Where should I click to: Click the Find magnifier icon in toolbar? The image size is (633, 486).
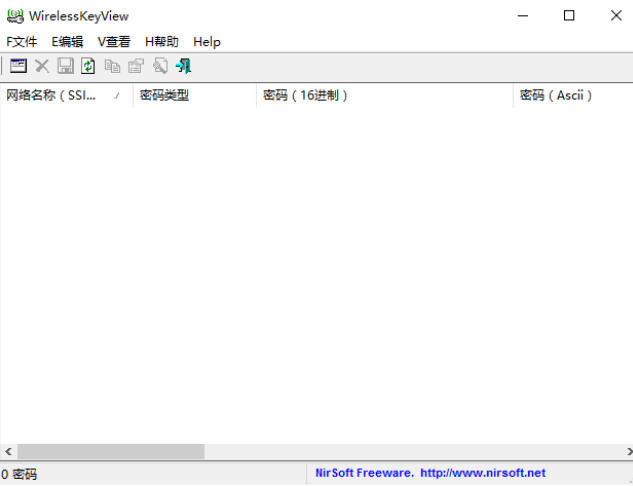pyautogui.click(x=160, y=66)
